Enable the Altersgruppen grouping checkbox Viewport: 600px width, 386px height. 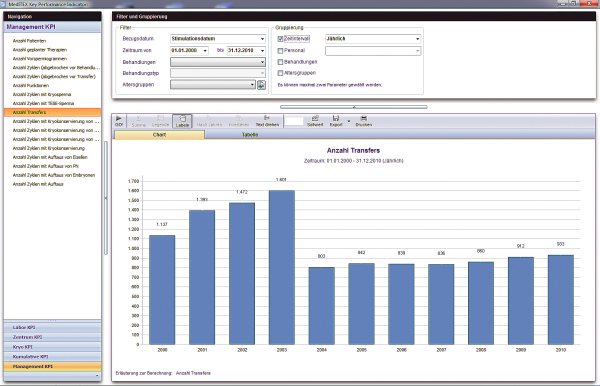280,73
